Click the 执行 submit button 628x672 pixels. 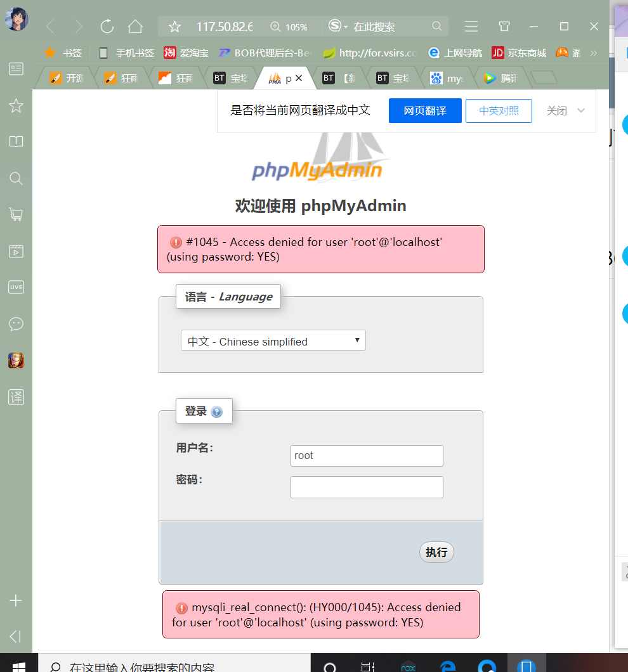pyautogui.click(x=436, y=552)
